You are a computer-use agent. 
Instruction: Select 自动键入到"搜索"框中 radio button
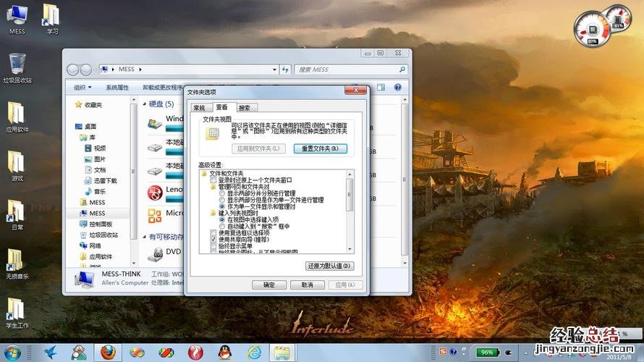point(222,226)
